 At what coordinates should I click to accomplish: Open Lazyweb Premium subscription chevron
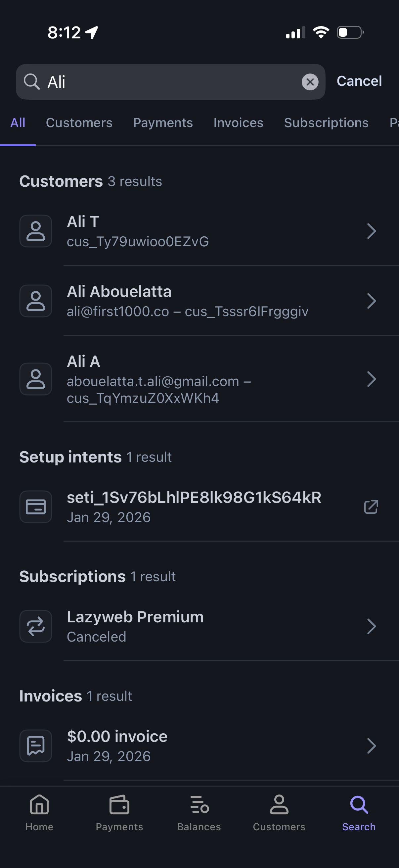(371, 626)
